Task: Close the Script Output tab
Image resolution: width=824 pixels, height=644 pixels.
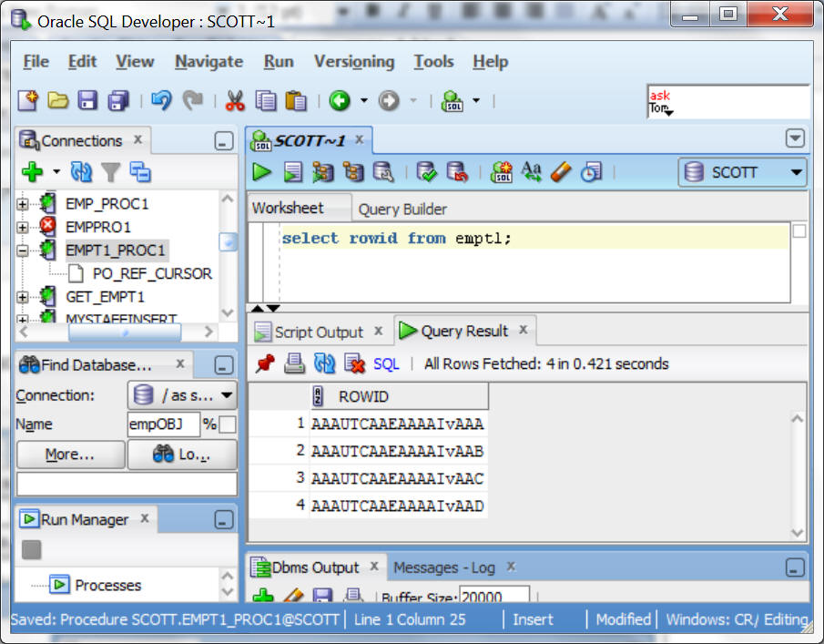Action: (379, 332)
